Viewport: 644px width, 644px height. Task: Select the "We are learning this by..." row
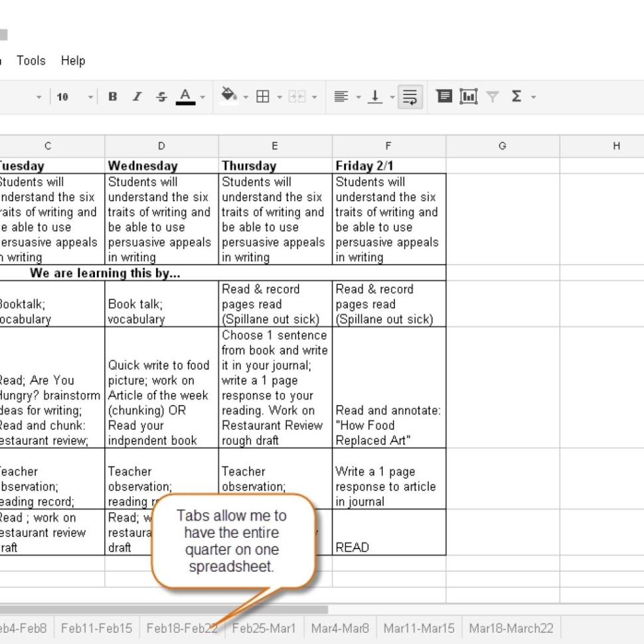point(222,273)
